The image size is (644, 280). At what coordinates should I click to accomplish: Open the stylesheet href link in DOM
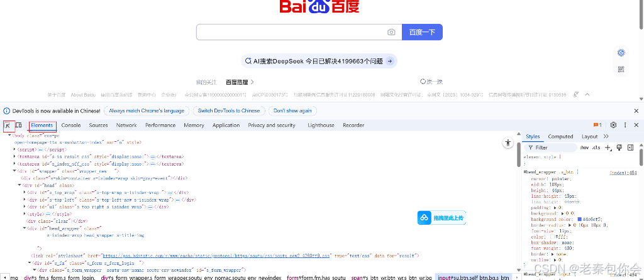216,256
